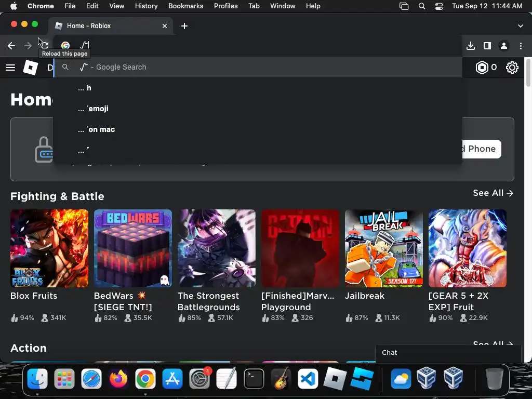Open the File menu
The image size is (532, 399).
70,6
